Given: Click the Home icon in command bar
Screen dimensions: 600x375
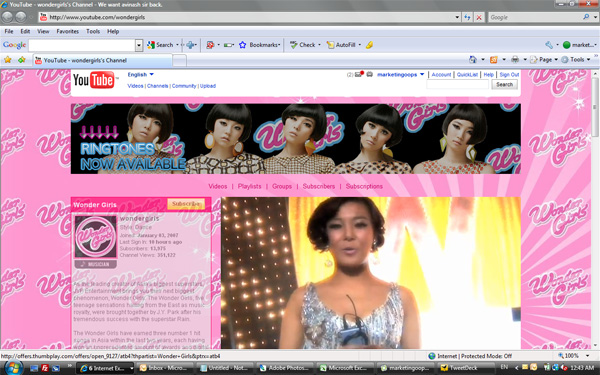Looking at the screenshot, I should (x=473, y=59).
